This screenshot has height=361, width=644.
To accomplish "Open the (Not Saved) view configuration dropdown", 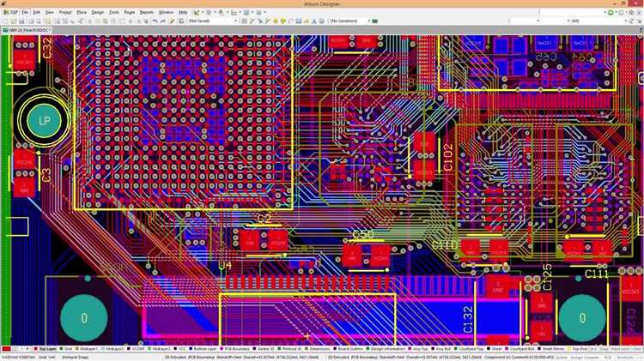I will click(x=213, y=21).
